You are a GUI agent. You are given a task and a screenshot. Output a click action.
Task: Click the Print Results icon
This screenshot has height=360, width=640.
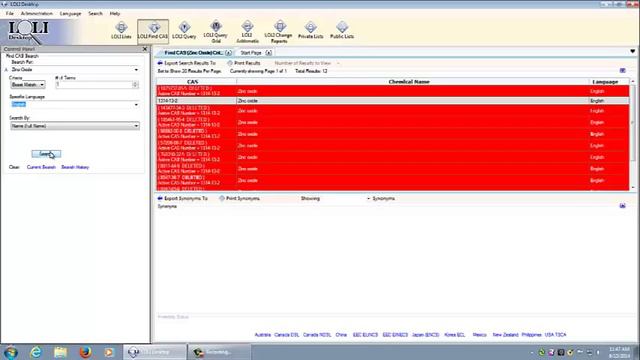tap(230, 63)
